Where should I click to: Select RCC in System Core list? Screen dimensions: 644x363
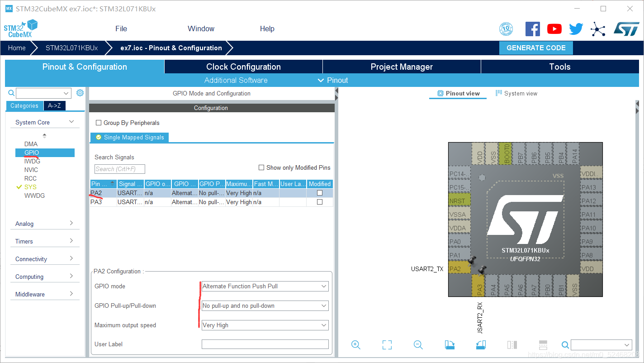30,178
